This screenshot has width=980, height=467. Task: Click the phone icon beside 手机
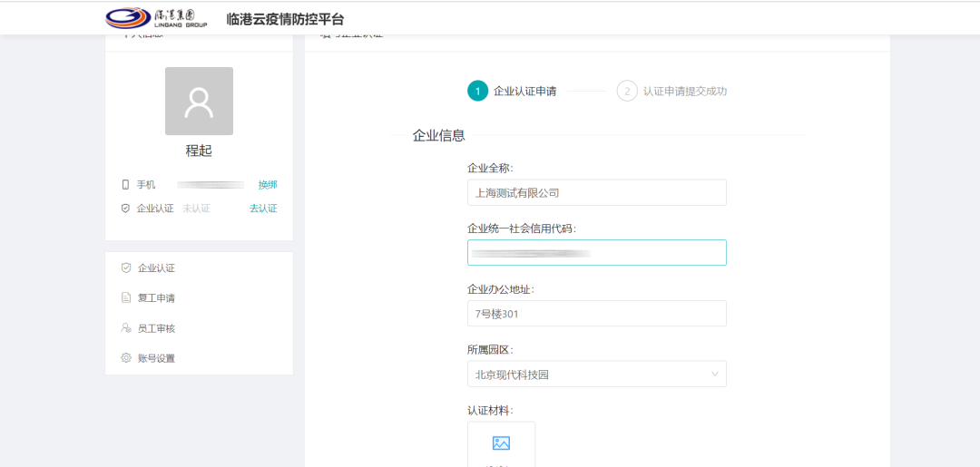pyautogui.click(x=126, y=184)
